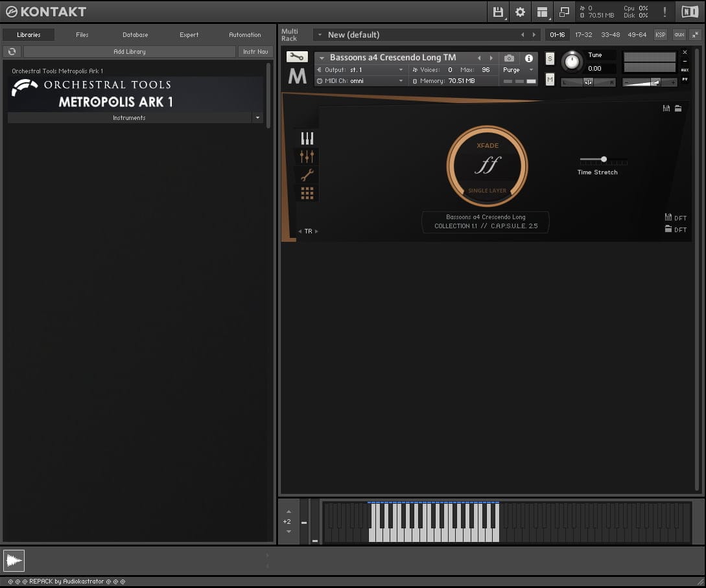Open workspace layout view menu
Screen dimensions: 706x588
(x=542, y=12)
